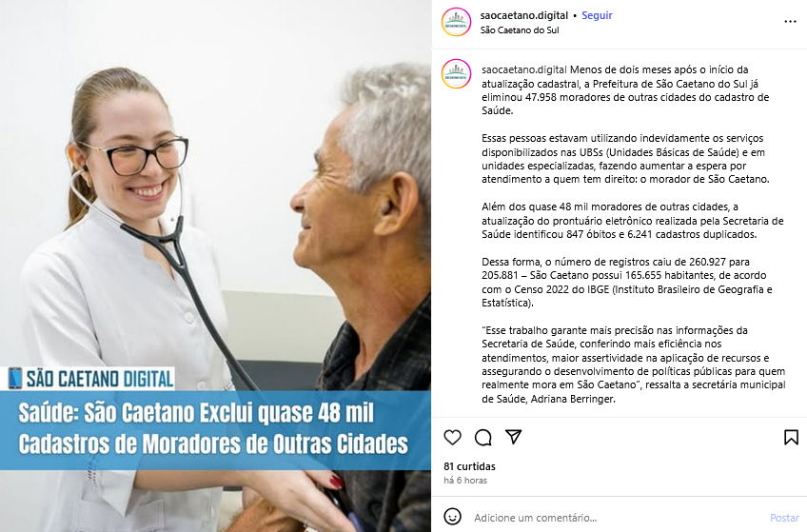Share the post via paper plane icon

513,437
